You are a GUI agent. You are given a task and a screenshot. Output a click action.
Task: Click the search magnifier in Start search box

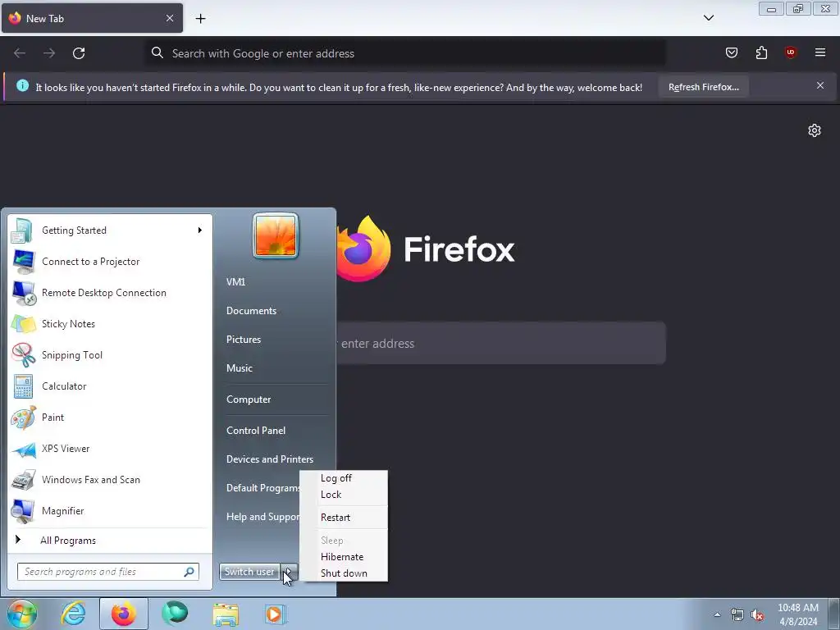[x=189, y=572]
